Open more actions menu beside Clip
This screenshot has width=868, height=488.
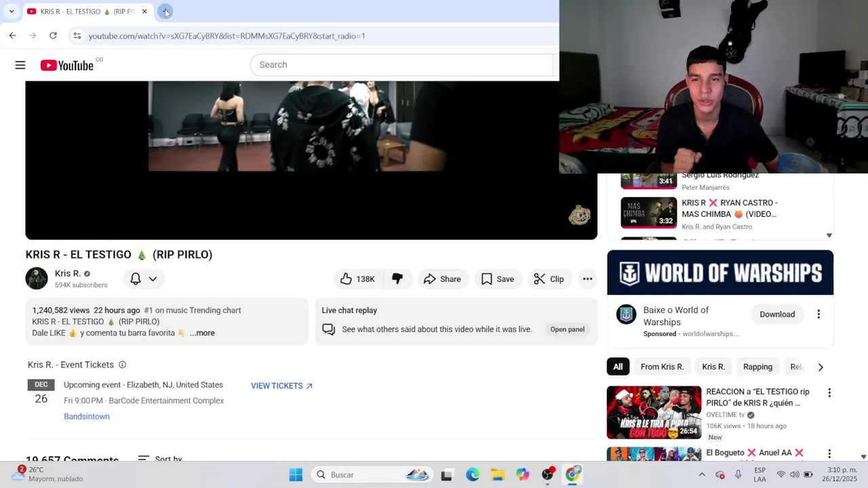click(x=587, y=279)
